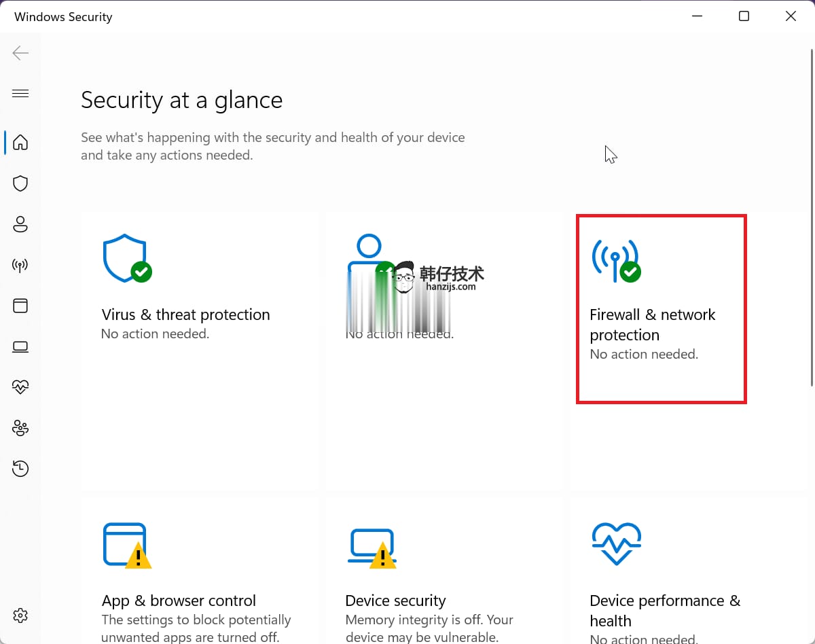
Task: Open Firewall & network antenna icon in sidebar
Action: (20, 265)
